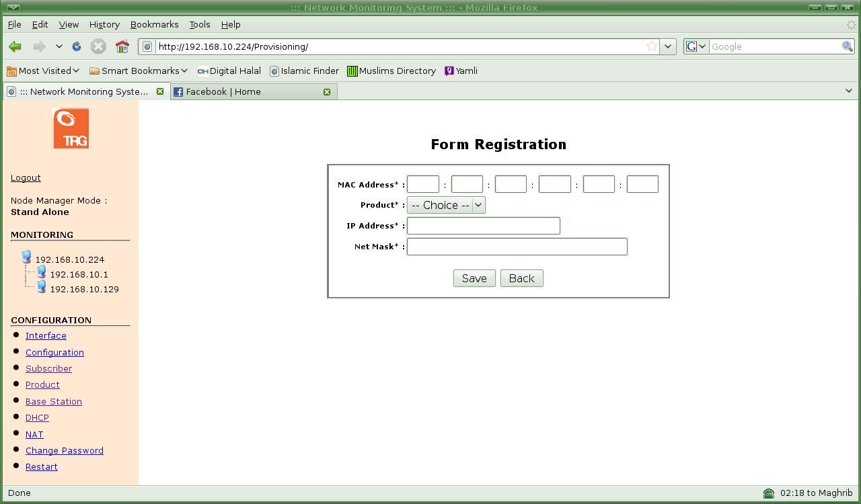Screen dimensions: 861x504
Task: Click the prayer time mosque icon in status bar
Action: (x=769, y=493)
